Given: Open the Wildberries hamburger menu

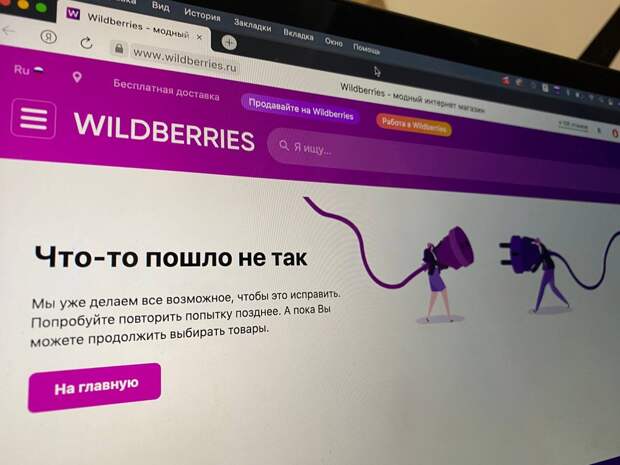Looking at the screenshot, I should coord(34,119).
